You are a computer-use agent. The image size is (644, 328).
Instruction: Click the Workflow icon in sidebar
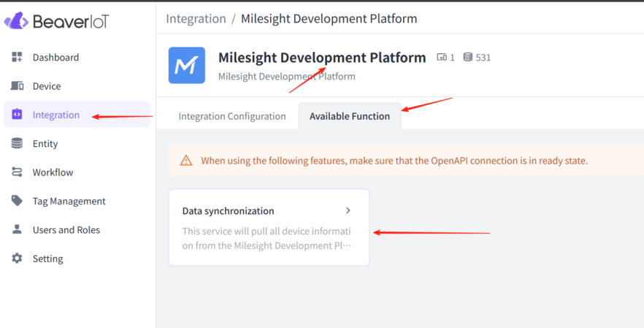coord(17,172)
